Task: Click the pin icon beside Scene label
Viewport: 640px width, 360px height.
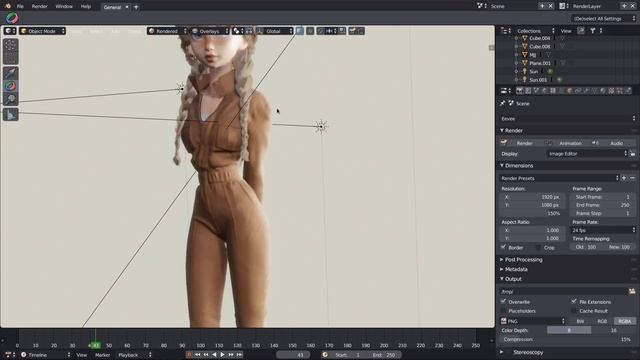Action: [502, 104]
